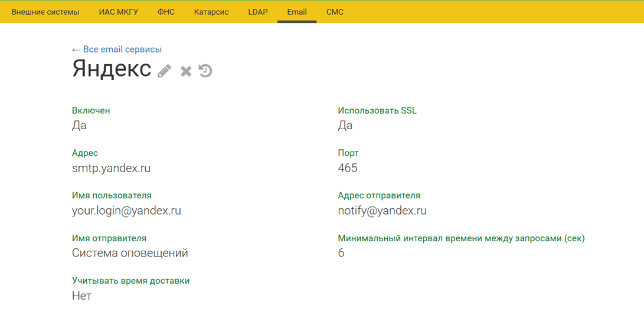Open the СМС tab

pos(335,12)
